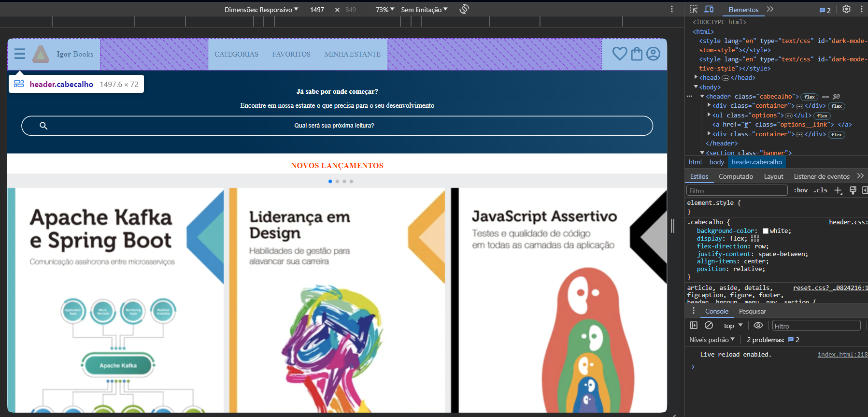
Task: Open the hamburger menu on Igor Books site
Action: [x=20, y=54]
